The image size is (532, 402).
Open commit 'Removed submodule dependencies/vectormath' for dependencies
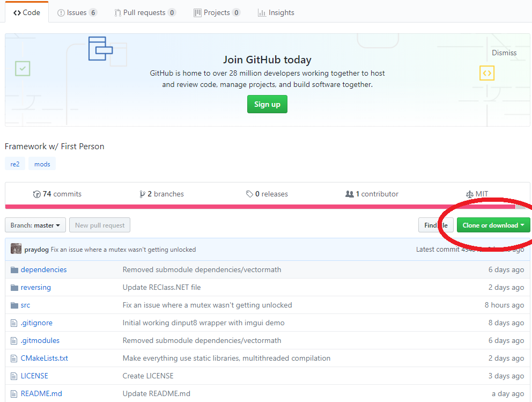tap(202, 269)
